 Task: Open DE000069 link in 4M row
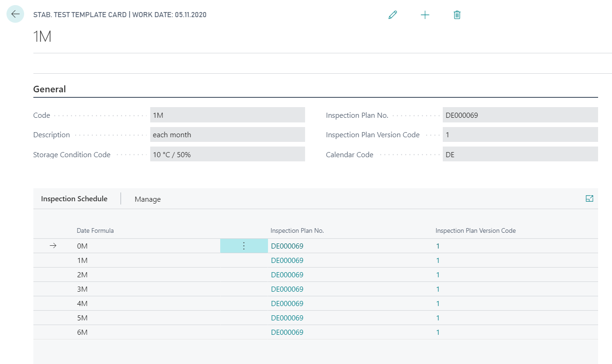(x=287, y=304)
